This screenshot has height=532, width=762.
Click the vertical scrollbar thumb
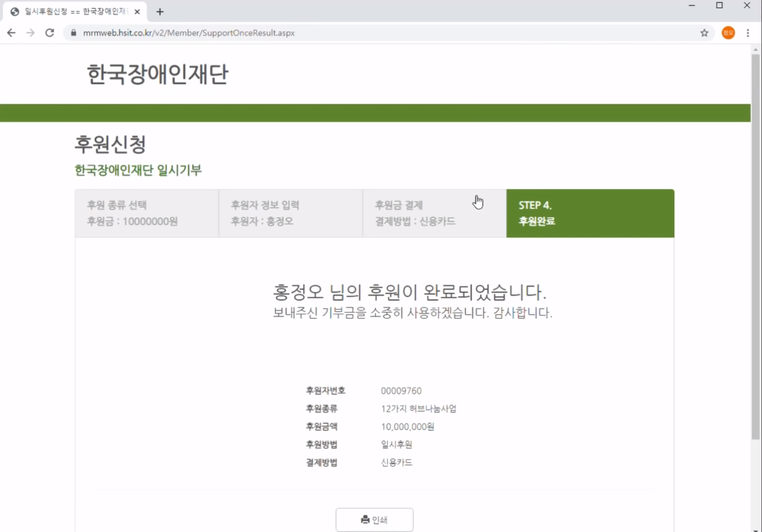tap(755, 248)
